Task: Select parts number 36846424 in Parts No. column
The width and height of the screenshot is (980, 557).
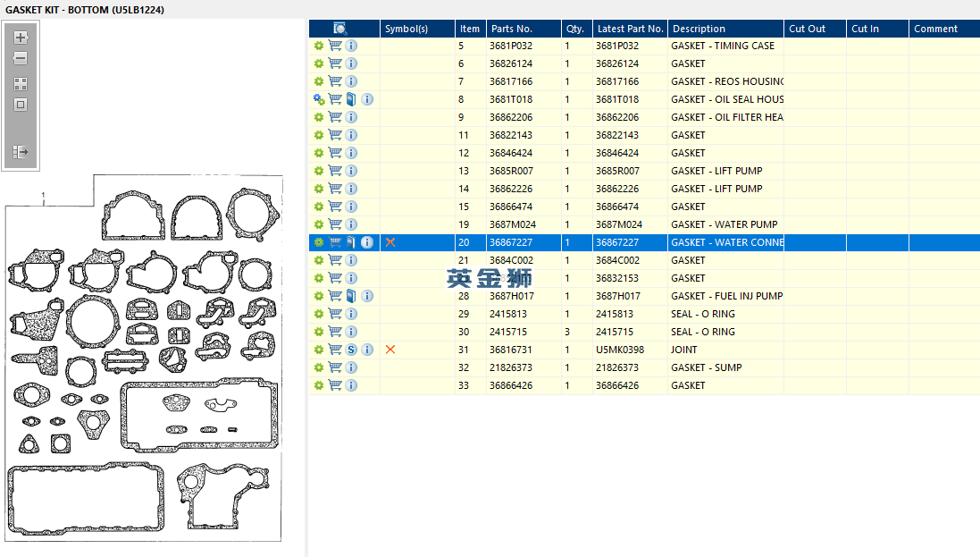Action: (x=511, y=153)
